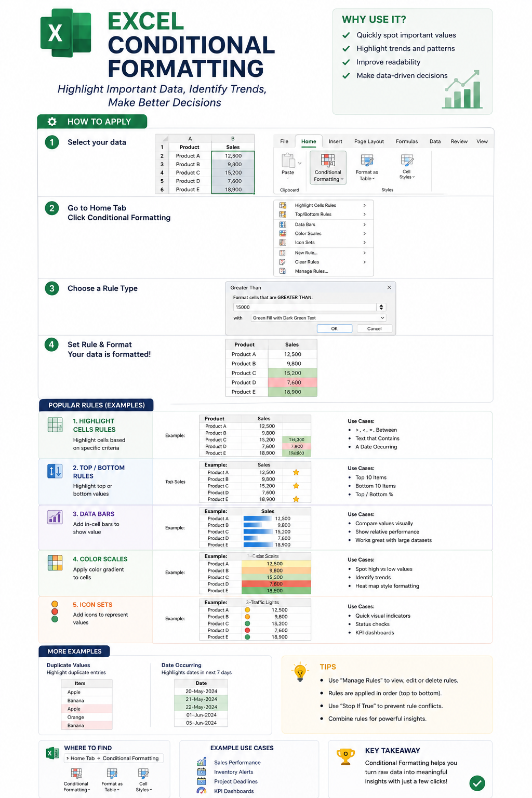Viewport: 532px width, 798px height.
Task: Click the select-all corner of step 1 sheet
Action: [x=162, y=139]
